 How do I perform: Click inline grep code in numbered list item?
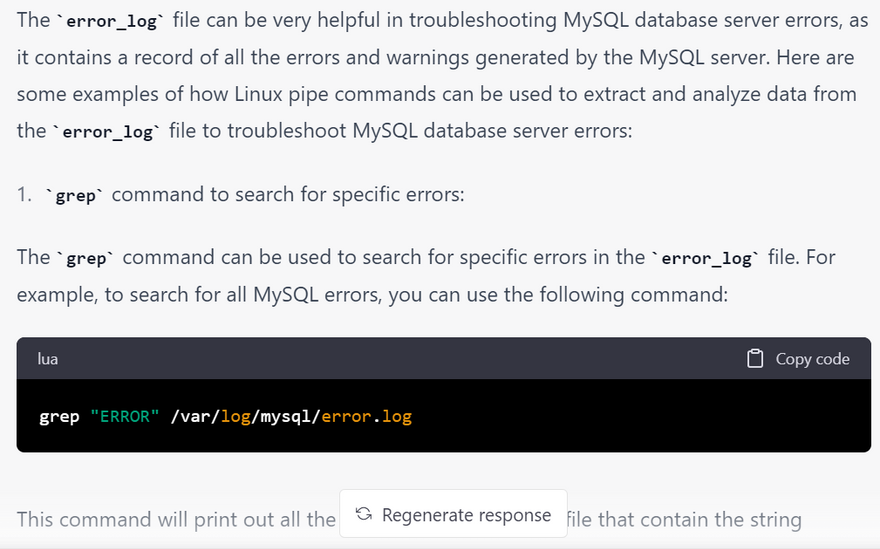click(75, 196)
